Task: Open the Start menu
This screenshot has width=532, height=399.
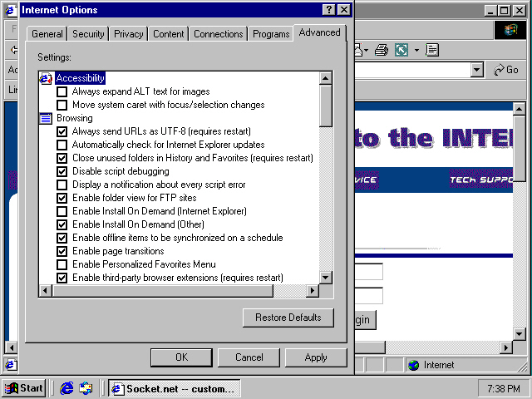Action: click(x=24, y=388)
